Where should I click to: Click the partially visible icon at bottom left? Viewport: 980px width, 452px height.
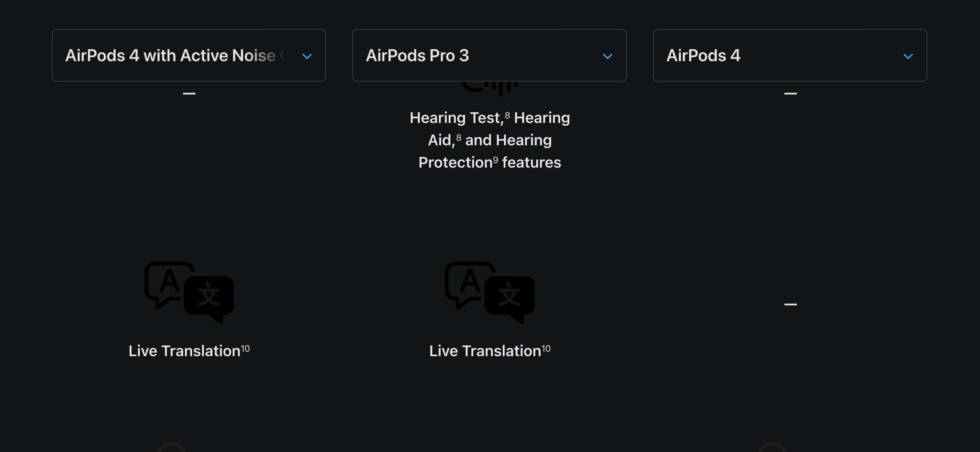pos(171,447)
